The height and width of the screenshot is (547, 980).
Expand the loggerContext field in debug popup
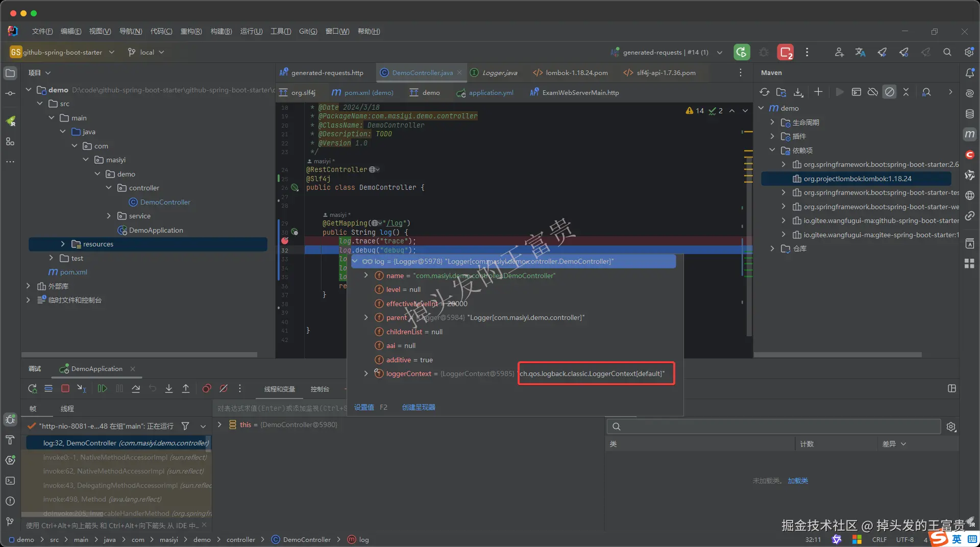366,374
